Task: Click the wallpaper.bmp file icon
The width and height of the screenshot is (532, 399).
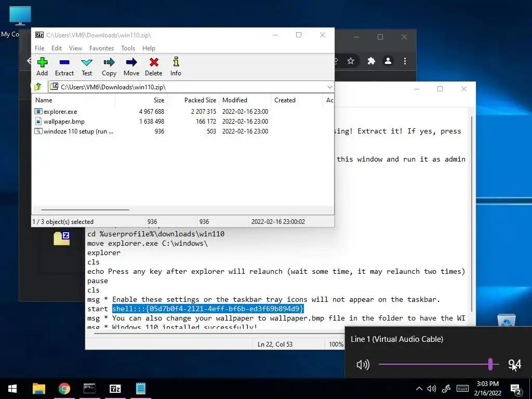Action: (x=38, y=122)
